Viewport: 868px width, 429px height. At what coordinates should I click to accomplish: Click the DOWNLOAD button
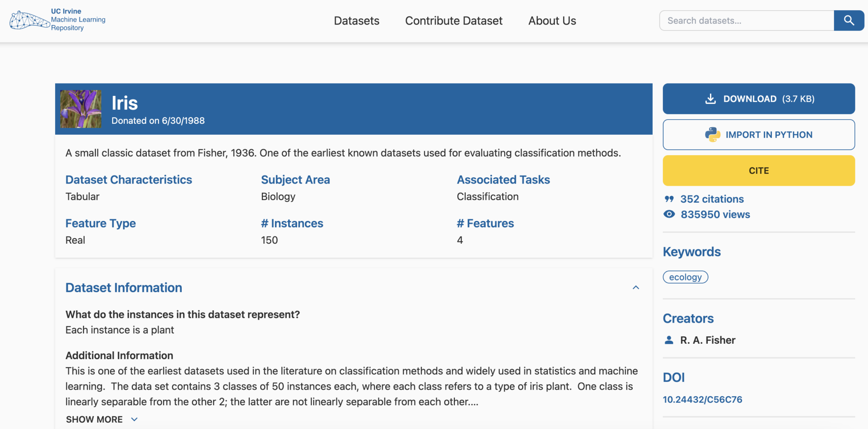[758, 98]
